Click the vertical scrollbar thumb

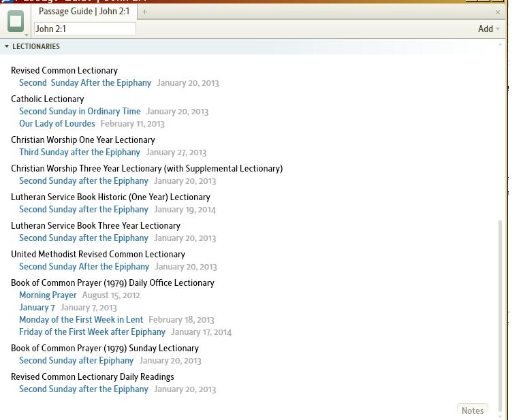pos(500,315)
